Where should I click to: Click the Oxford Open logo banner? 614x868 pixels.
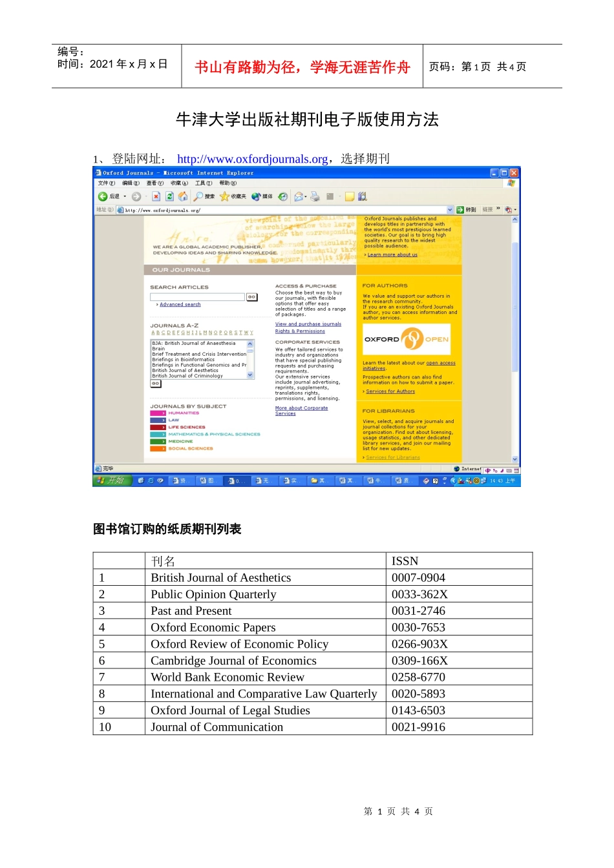[407, 339]
